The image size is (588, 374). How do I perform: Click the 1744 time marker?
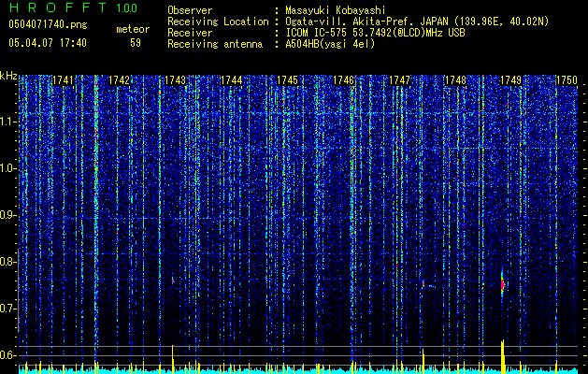pos(232,80)
